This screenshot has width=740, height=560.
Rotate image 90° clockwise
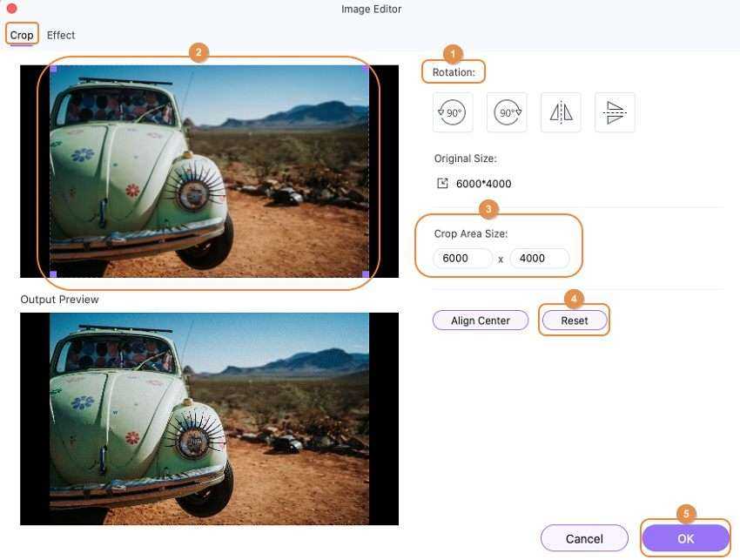pyautogui.click(x=507, y=113)
